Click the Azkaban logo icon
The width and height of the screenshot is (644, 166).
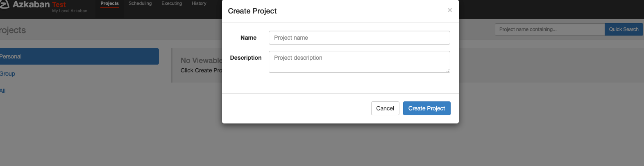pyautogui.click(x=4, y=4)
